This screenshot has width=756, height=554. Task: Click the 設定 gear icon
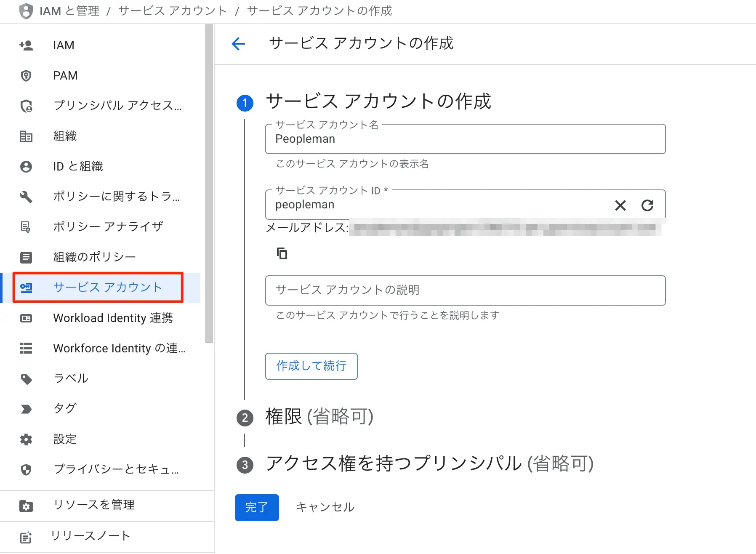(26, 439)
